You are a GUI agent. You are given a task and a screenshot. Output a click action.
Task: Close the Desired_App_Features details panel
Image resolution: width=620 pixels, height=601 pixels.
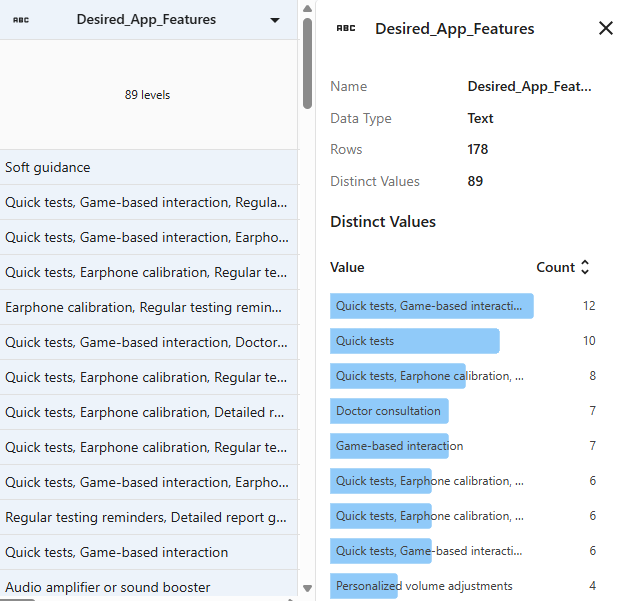[x=605, y=28]
